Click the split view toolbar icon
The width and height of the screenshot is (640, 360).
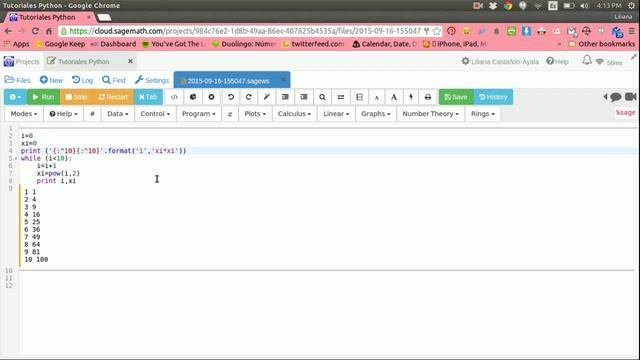(359, 97)
